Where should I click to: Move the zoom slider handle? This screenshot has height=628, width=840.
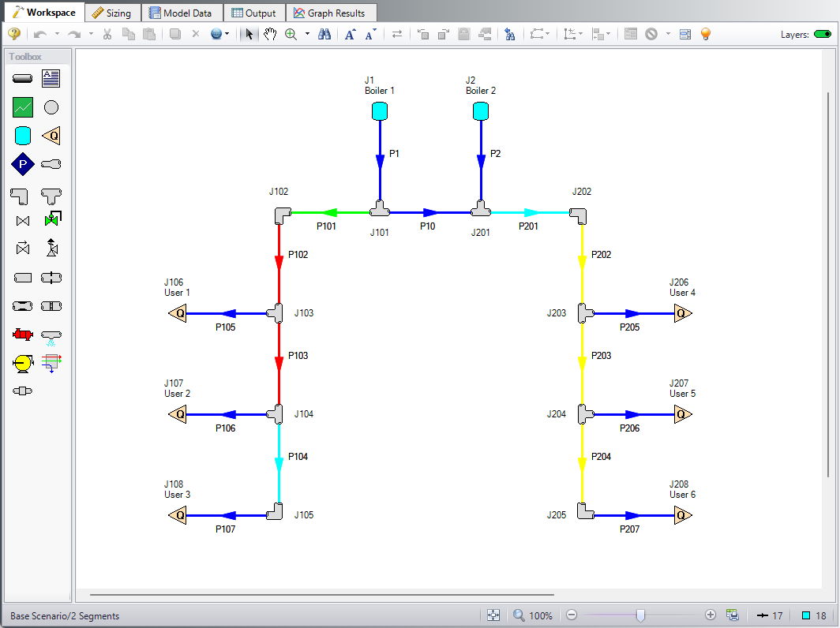[640, 615]
